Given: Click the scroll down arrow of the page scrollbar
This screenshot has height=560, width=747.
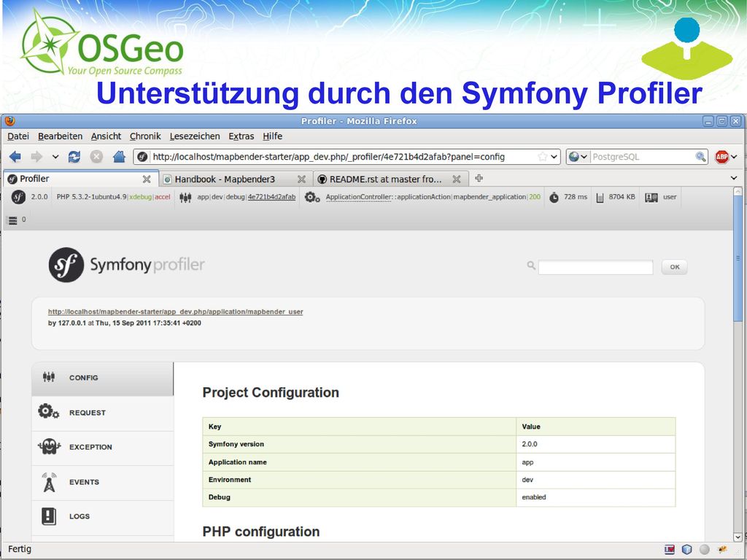Looking at the screenshot, I should (738, 537).
